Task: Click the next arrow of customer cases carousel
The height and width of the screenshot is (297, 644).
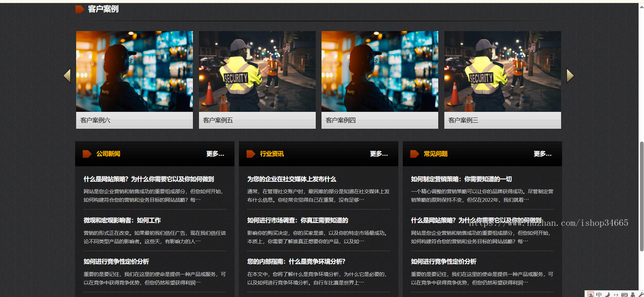Action: 570,76
